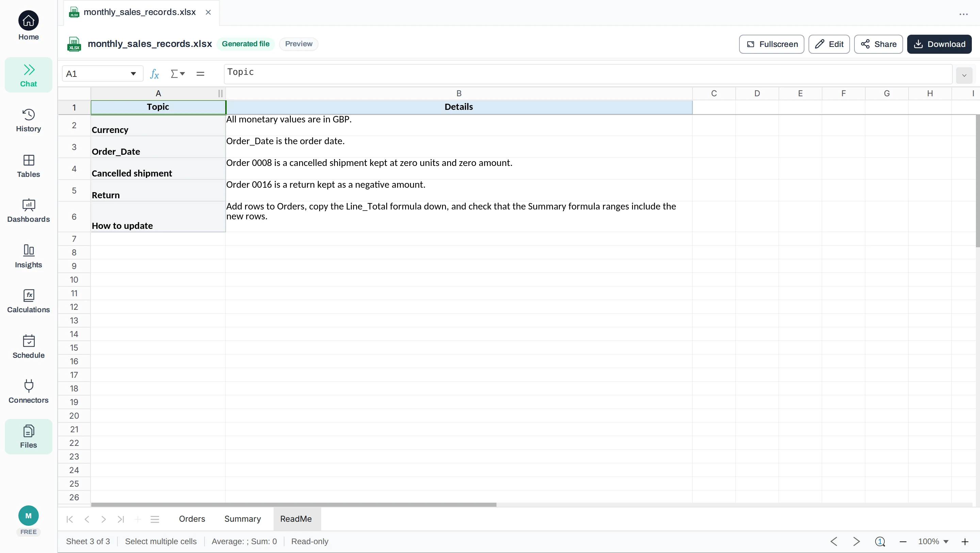
Task: Open the sheet list menu icon
Action: 155,519
